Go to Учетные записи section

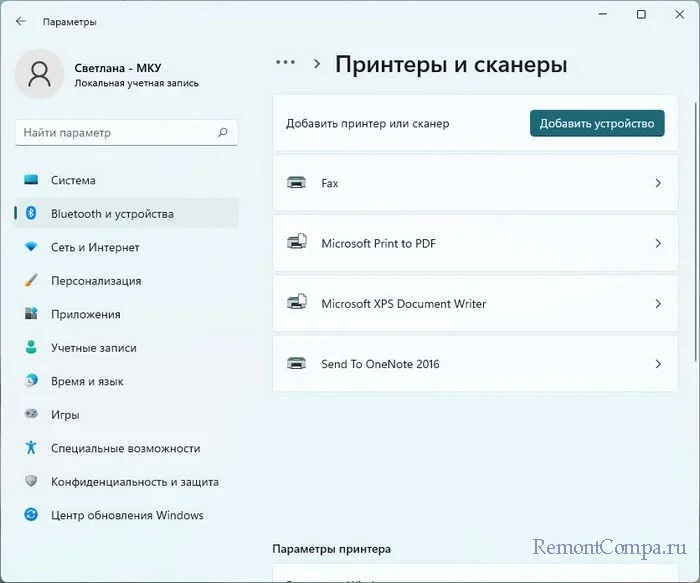94,348
